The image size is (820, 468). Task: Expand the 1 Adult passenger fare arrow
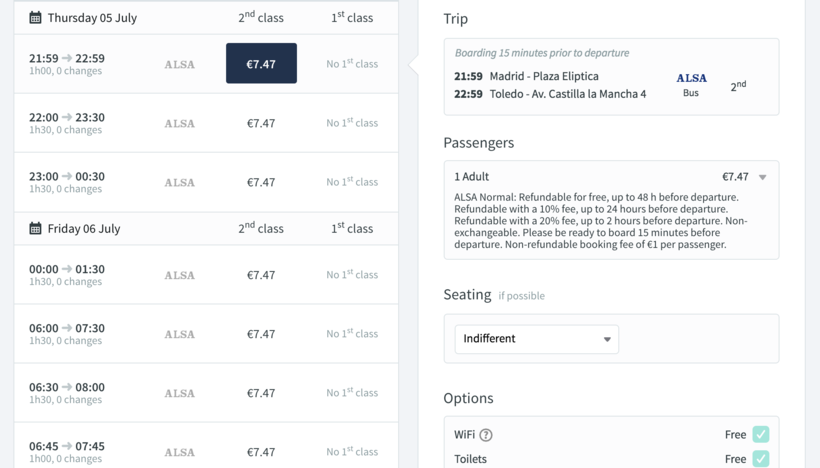click(762, 177)
